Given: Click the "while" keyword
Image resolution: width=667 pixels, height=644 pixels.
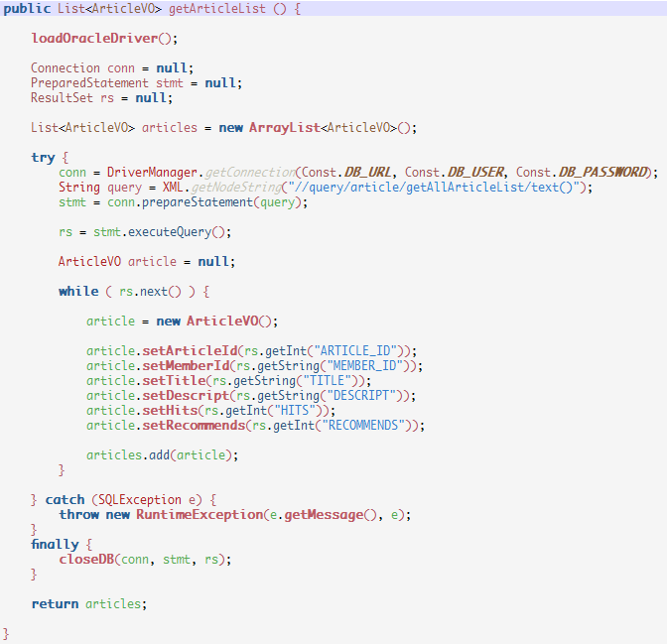Looking at the screenshot, I should [78, 292].
